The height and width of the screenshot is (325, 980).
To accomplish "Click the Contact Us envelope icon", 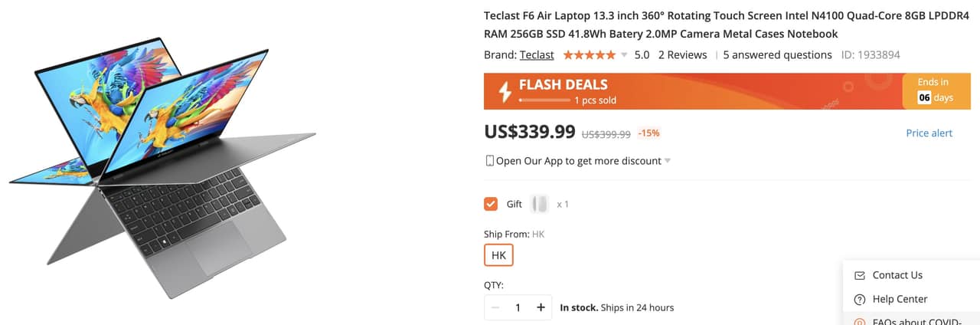I will tap(859, 275).
